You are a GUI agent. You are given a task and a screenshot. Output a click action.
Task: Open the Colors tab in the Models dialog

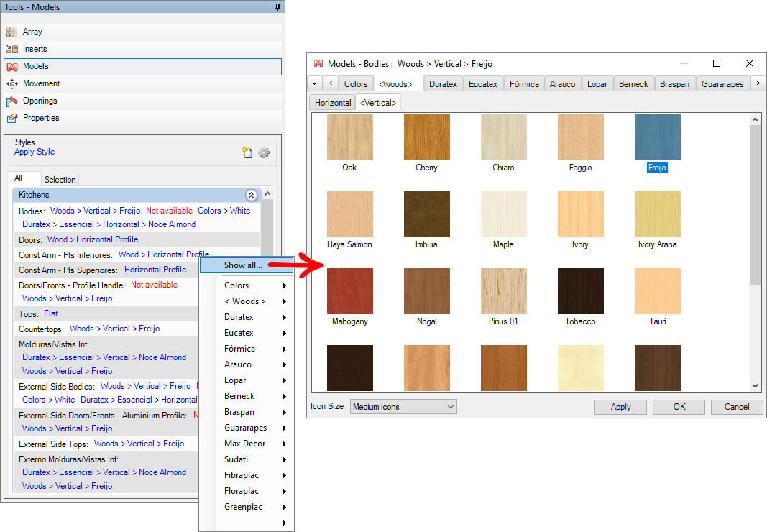[356, 84]
